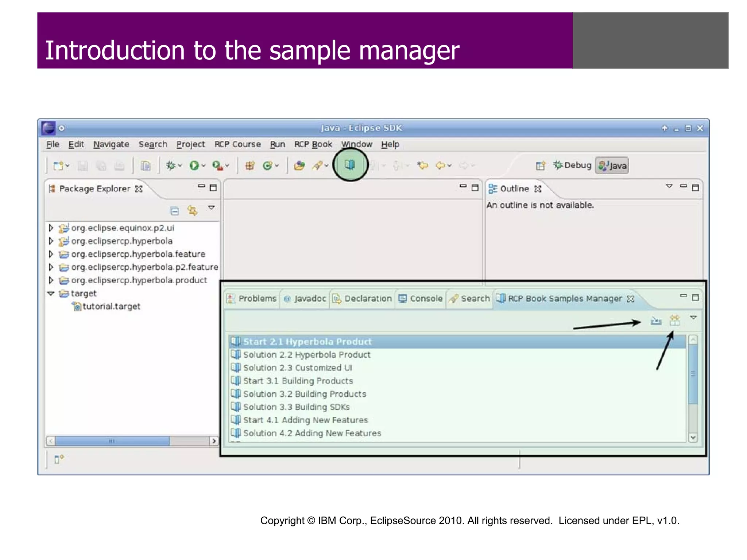Click the Search flashlight toolbar icon

[317, 166]
